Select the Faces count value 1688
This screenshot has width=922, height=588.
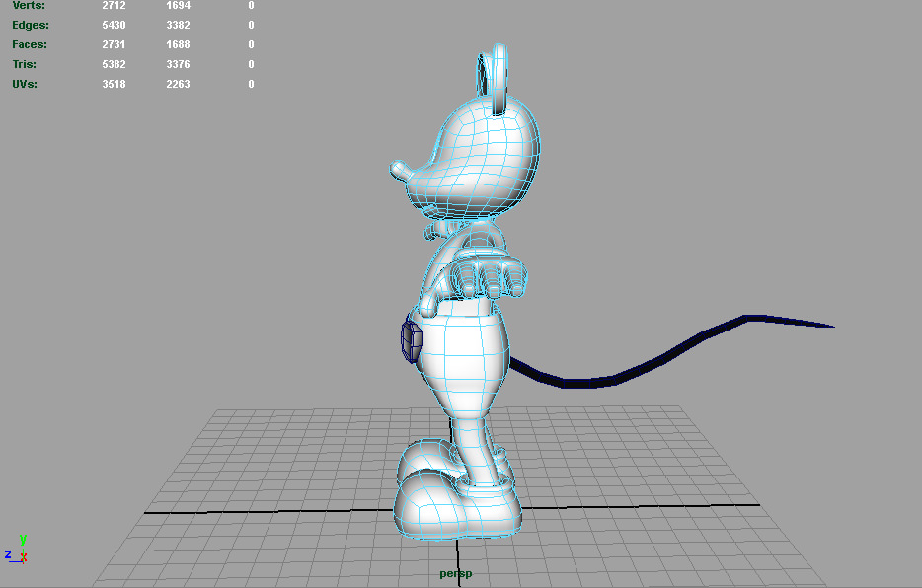pyautogui.click(x=178, y=44)
